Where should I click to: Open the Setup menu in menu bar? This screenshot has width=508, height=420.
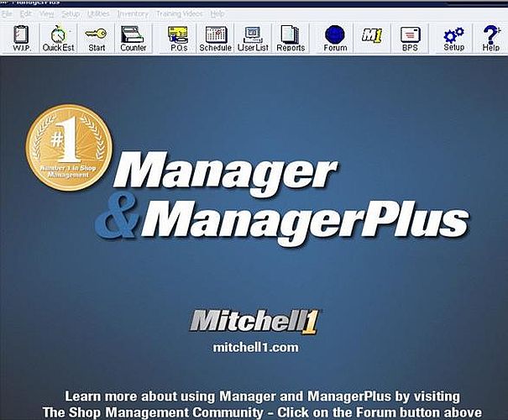coord(71,14)
